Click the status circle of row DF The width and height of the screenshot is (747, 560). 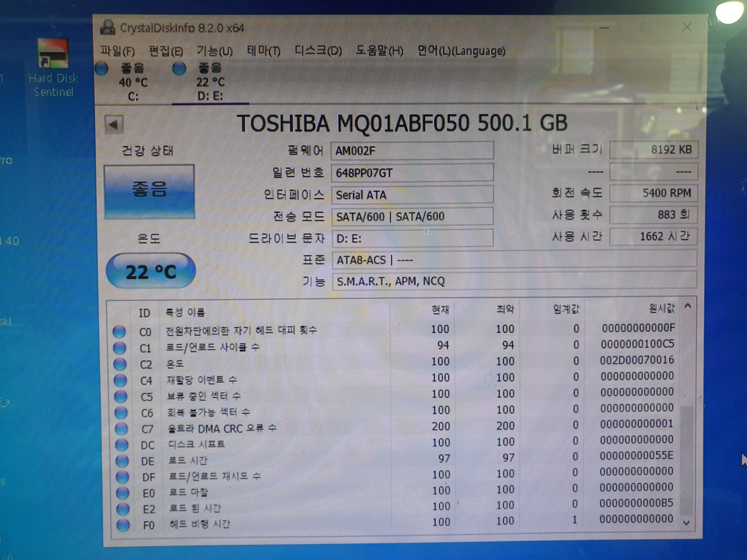click(122, 477)
